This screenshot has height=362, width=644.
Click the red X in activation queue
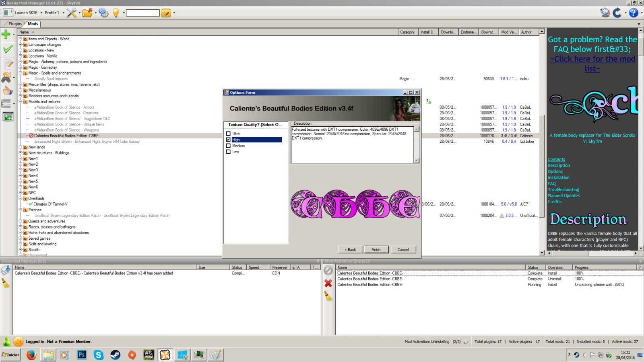[328, 284]
